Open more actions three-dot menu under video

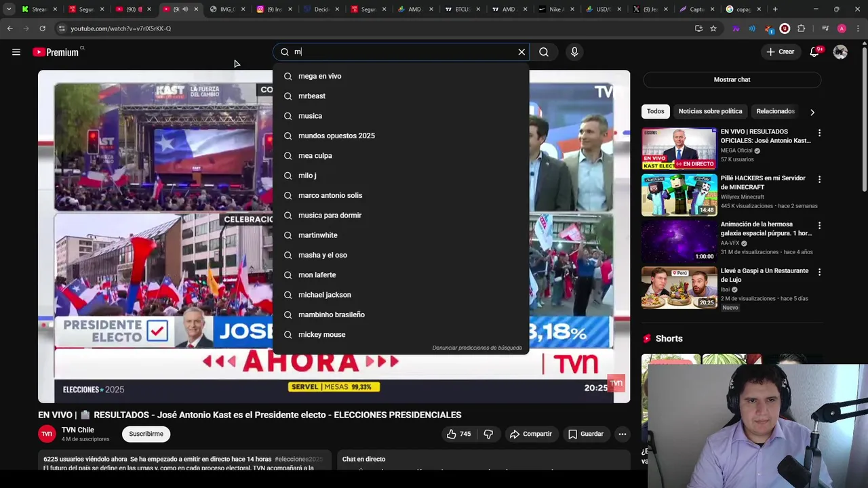[622, 434]
